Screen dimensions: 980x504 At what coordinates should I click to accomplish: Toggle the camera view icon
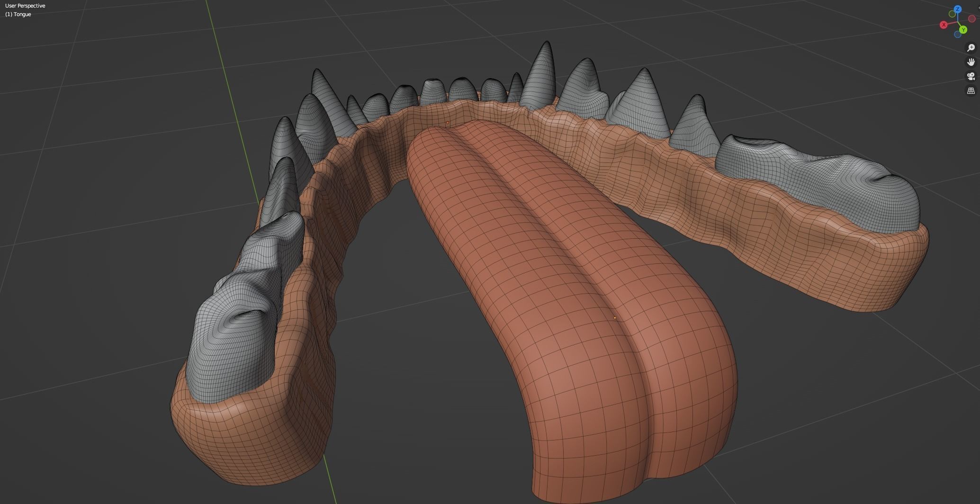pyautogui.click(x=971, y=76)
